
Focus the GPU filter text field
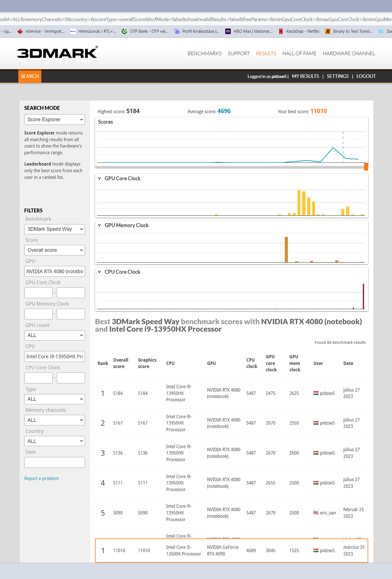tap(55, 271)
